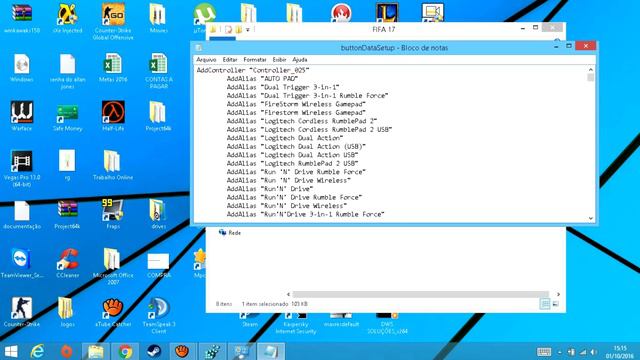Open the Formatar menu in Notepad

[255, 60]
